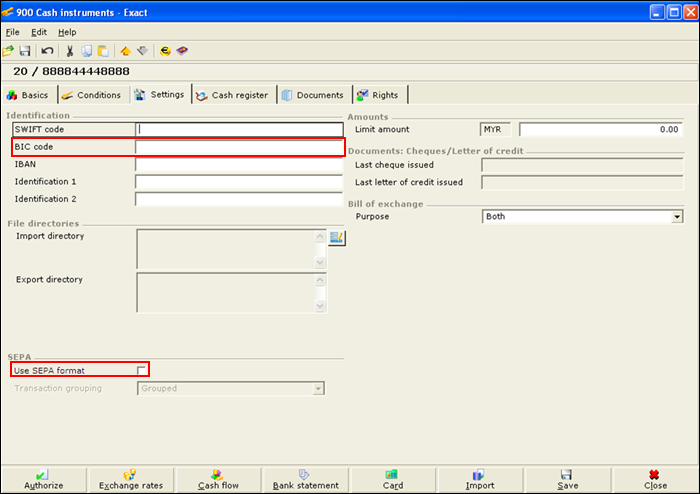Screen dimensions: 700x494
Task: Open the Edit menu
Action: [38, 32]
